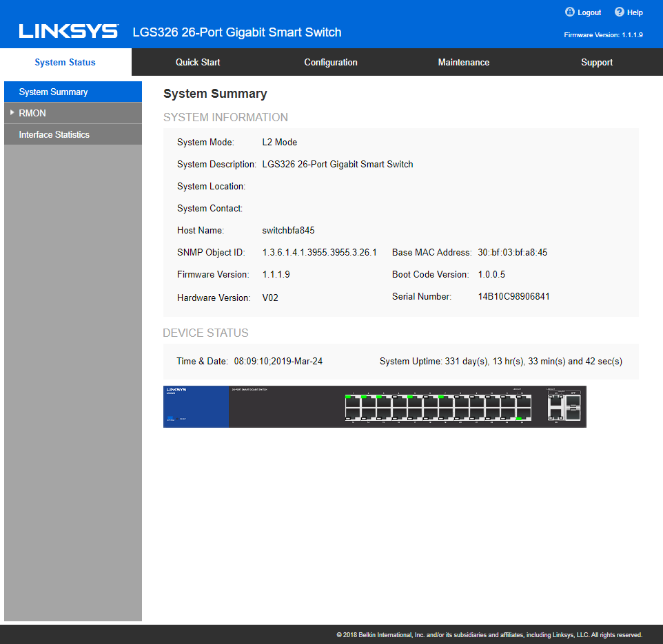Click port 13 on the switch diagram

point(353,414)
